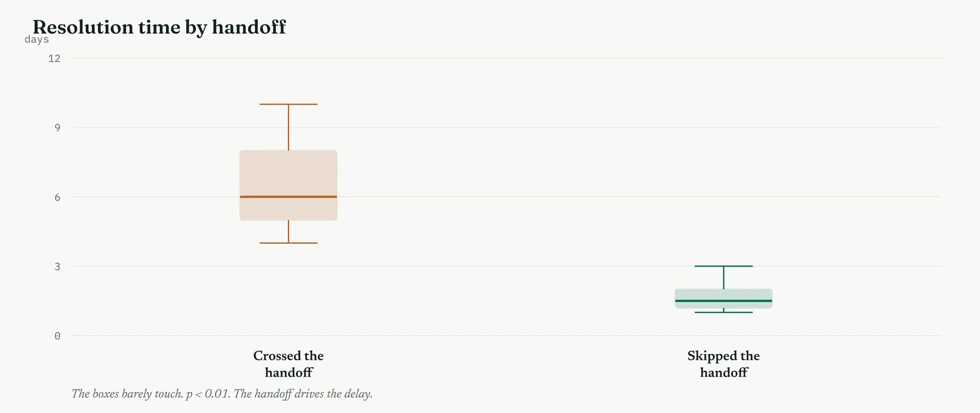Click the green whisker stem above the box

point(723,278)
